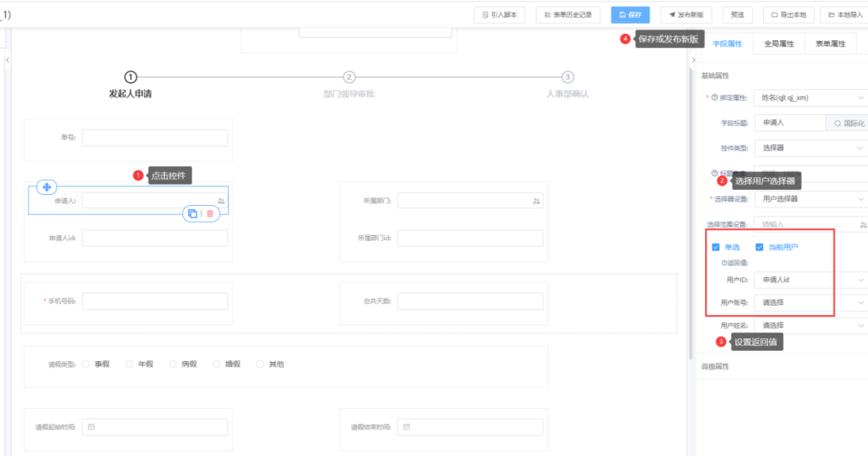This screenshot has height=456, width=868.
Task: Switch to 字段属性 tab
Action: pyautogui.click(x=727, y=44)
